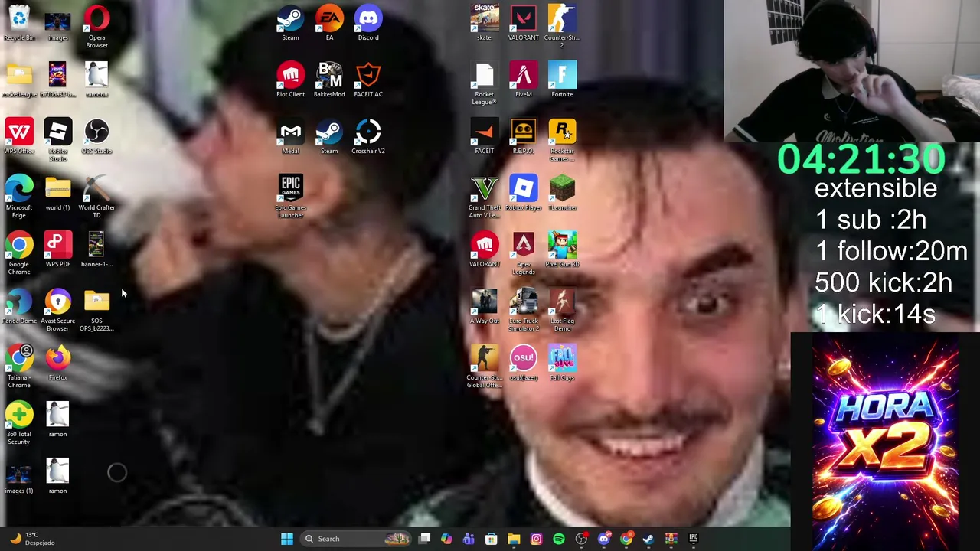Launch TLauncher Minecraft block icon
Image resolution: width=980 pixels, height=551 pixels.
[562, 193]
